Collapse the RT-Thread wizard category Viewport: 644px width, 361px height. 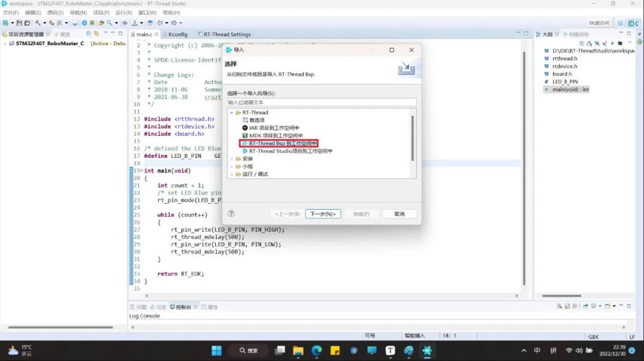(232, 113)
